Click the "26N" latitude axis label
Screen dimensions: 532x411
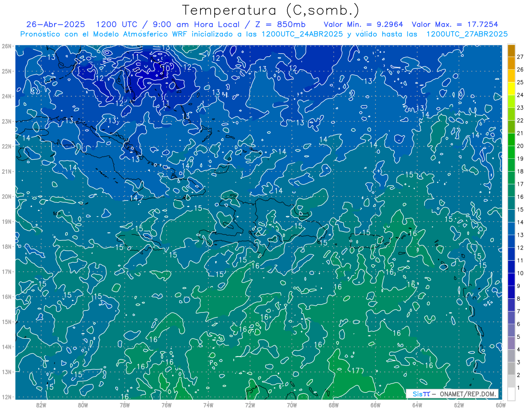(6, 46)
